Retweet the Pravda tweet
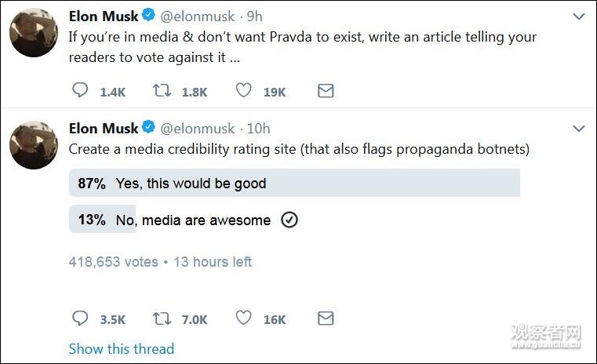Image resolution: width=597 pixels, height=364 pixels. point(162,91)
